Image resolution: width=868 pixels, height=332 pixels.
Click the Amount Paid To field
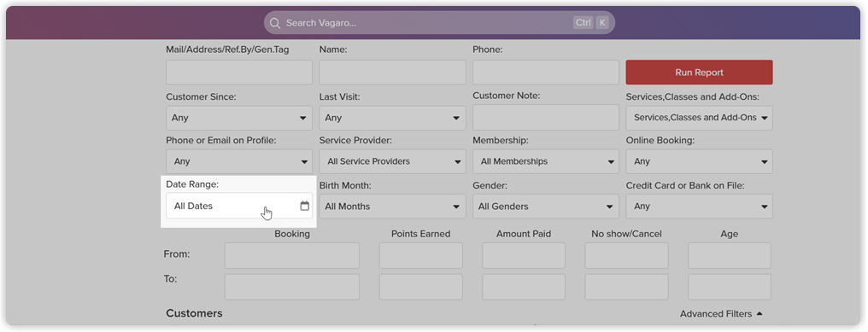point(524,287)
